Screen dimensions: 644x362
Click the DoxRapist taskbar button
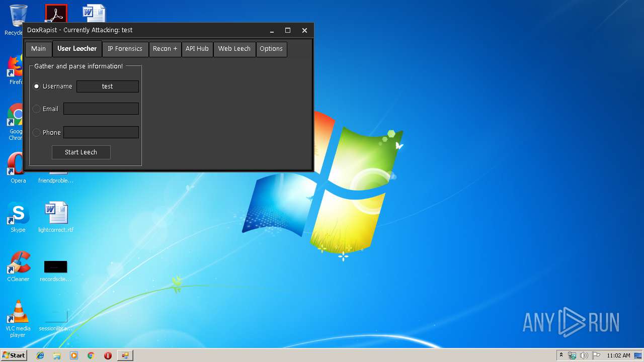[x=125, y=355]
